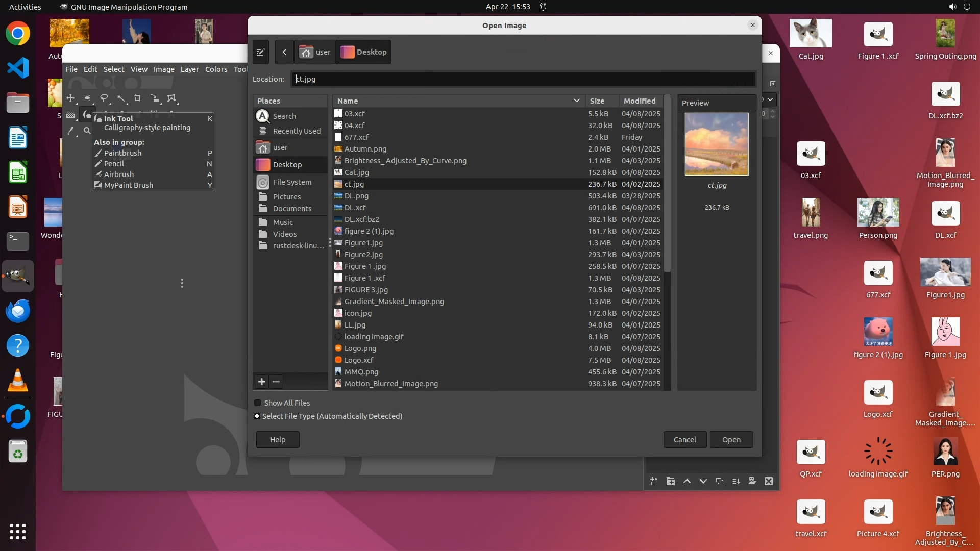Open the Colors menu

click(216, 69)
